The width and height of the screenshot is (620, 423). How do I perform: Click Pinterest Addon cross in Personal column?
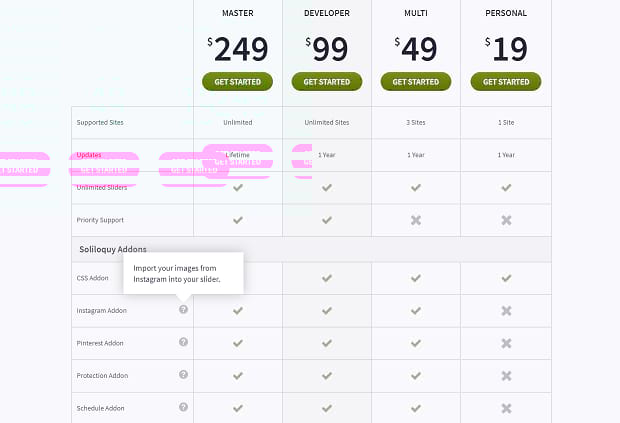pos(506,343)
